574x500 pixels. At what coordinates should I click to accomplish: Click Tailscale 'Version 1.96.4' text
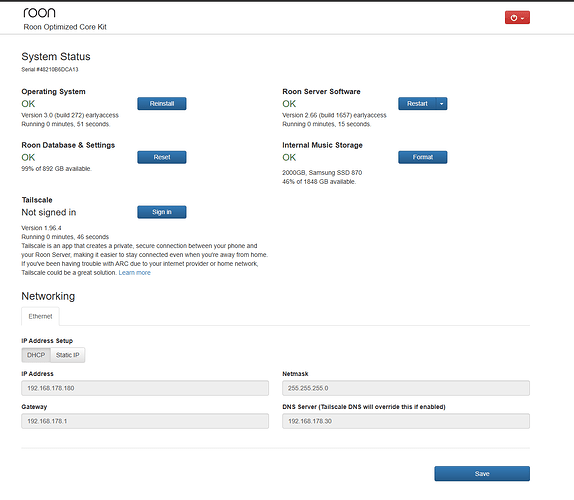pos(41,228)
